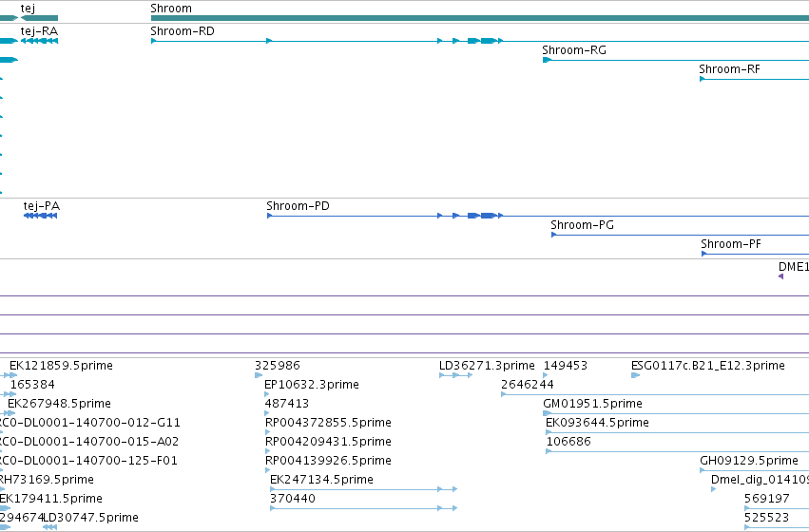Select the EK247134.5prime EST feature line
Screen dimensions: 809x532
(364, 489)
